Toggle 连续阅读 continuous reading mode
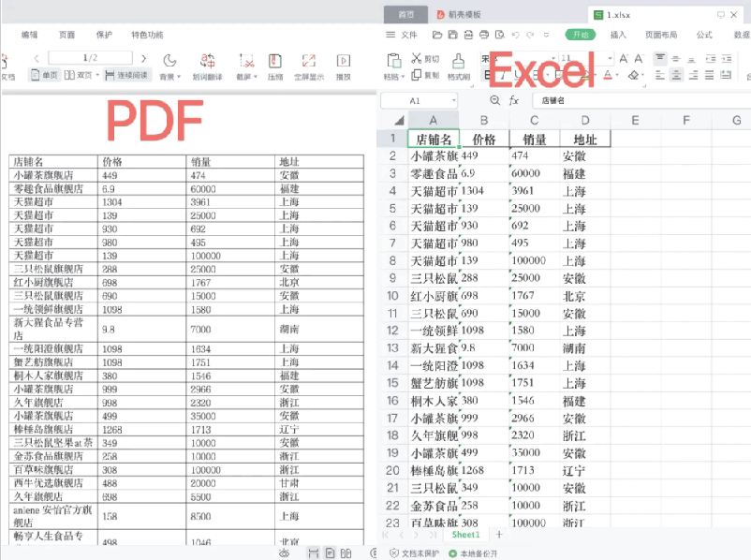Image resolution: width=751 pixels, height=560 pixels. click(126, 75)
